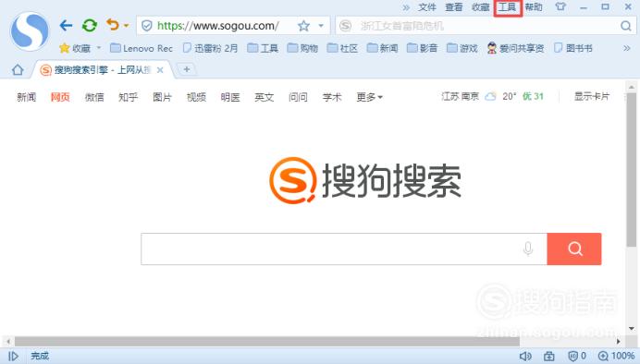Go to the 微信 search category
640x364 pixels.
point(94,97)
